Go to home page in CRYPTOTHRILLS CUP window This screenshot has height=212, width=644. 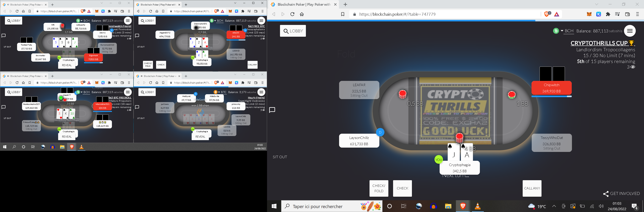point(302,14)
